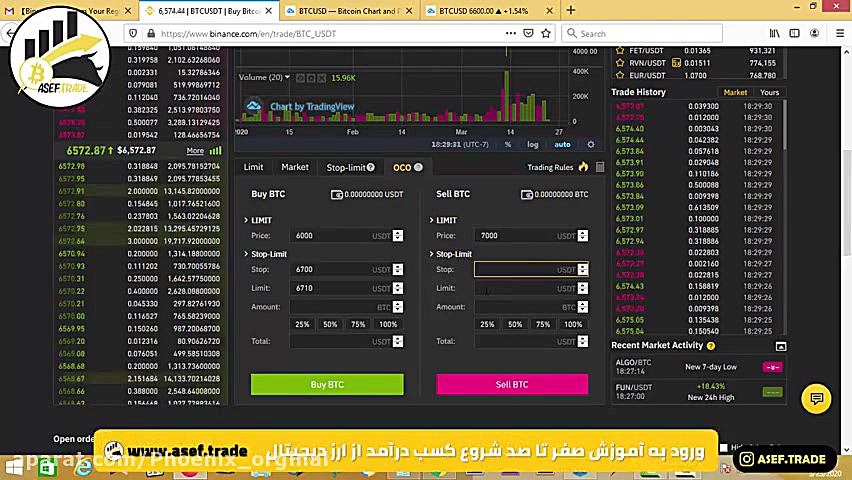Star the EUR/USDT pair as favorite

tap(619, 76)
